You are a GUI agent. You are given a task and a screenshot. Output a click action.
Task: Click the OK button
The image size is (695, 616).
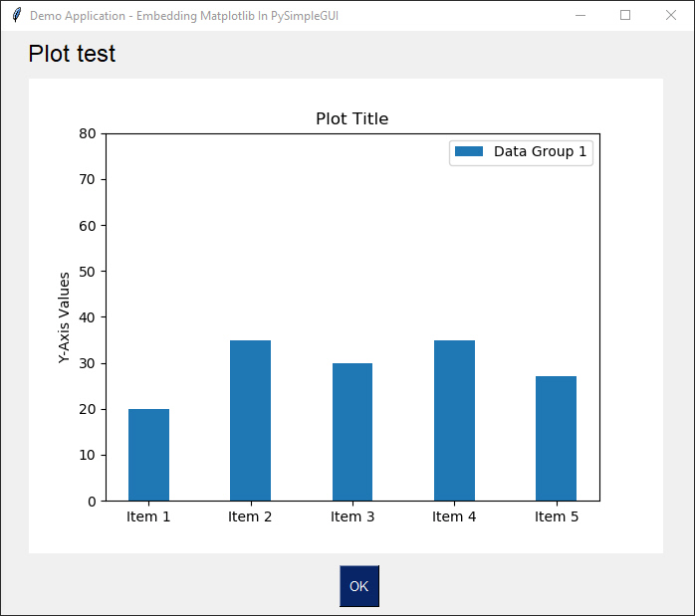(x=359, y=586)
